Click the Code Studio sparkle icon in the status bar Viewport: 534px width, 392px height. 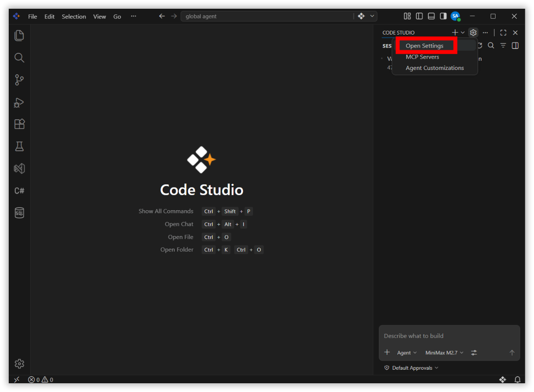[x=503, y=380]
